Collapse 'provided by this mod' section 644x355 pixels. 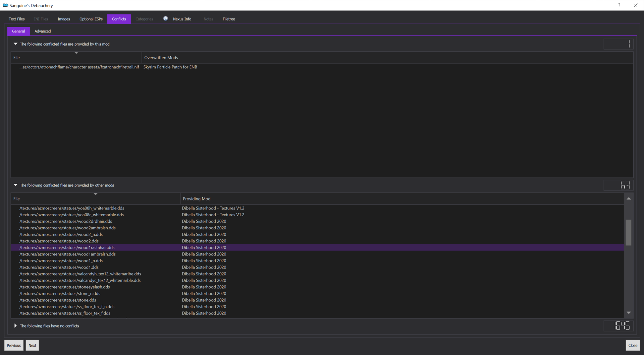pos(15,44)
